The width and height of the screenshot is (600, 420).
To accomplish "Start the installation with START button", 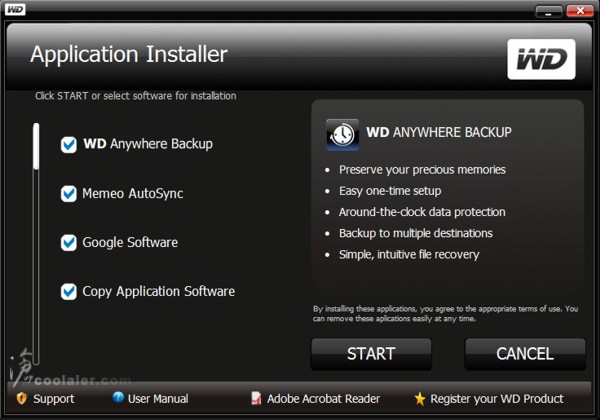I will click(371, 354).
